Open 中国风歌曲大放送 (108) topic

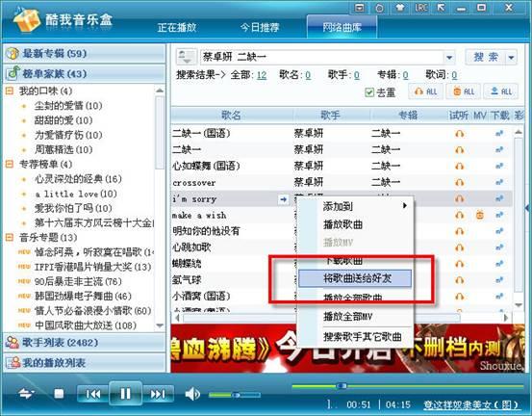click(x=86, y=325)
